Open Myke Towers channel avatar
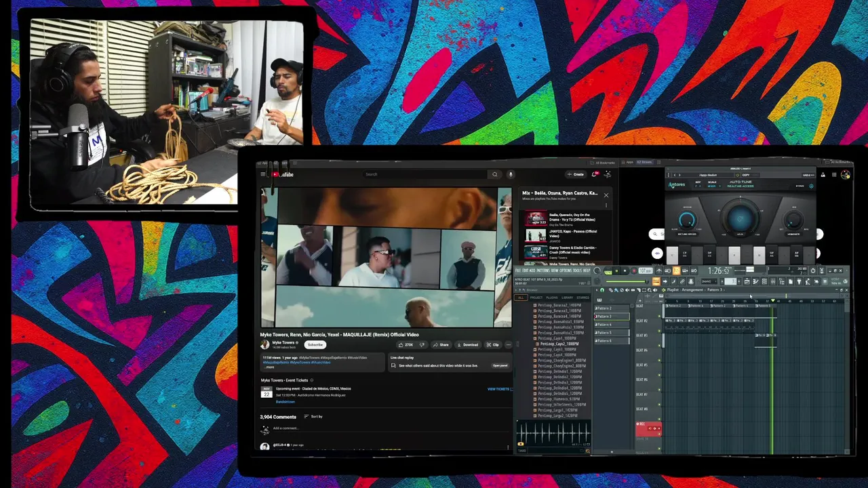 pos(264,344)
